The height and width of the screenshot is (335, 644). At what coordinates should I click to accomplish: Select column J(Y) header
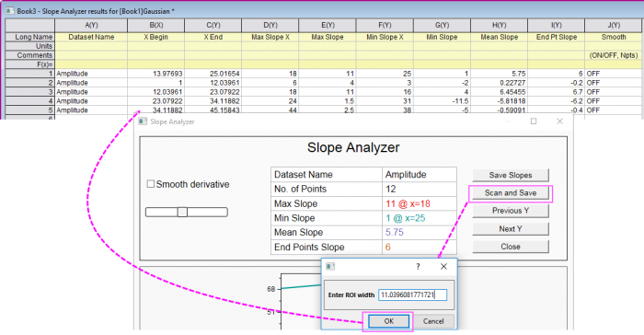[614, 25]
